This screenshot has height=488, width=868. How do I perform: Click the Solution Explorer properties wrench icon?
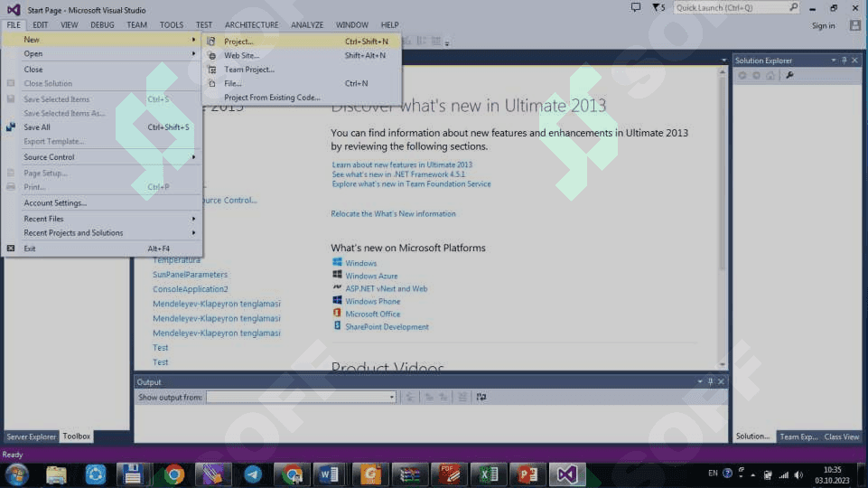tap(790, 75)
